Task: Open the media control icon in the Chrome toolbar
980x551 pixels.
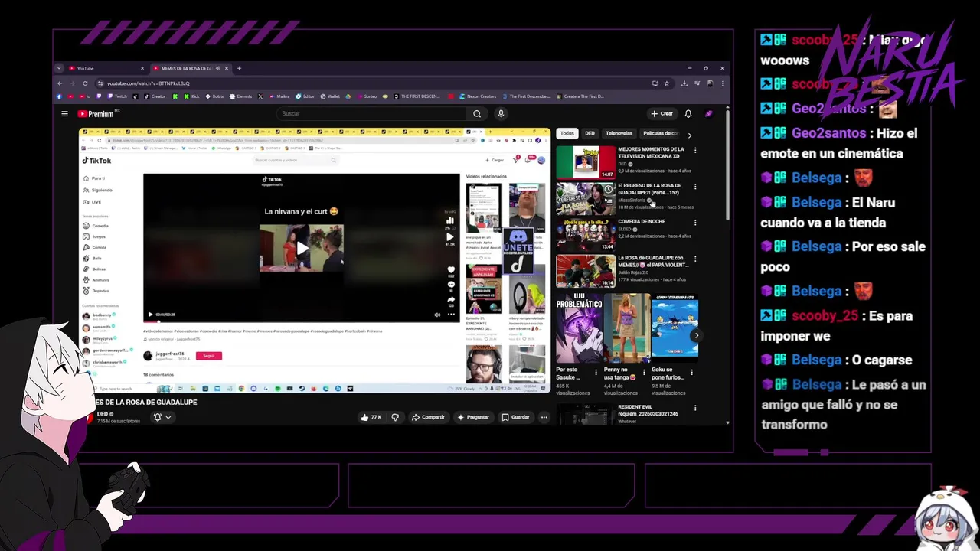Action: click(x=696, y=83)
